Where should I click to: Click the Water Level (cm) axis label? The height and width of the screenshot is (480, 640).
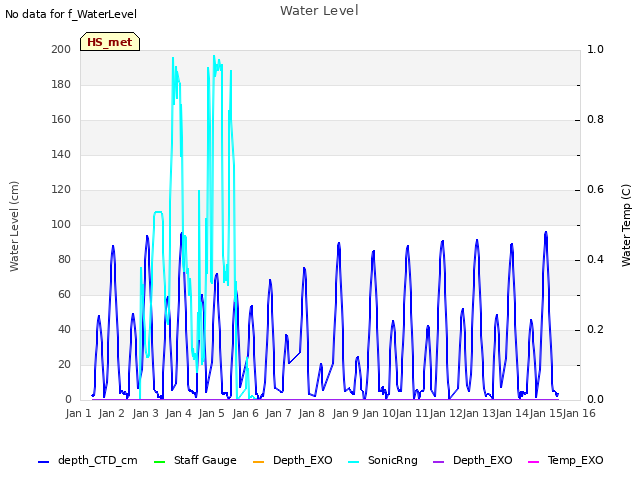14,226
